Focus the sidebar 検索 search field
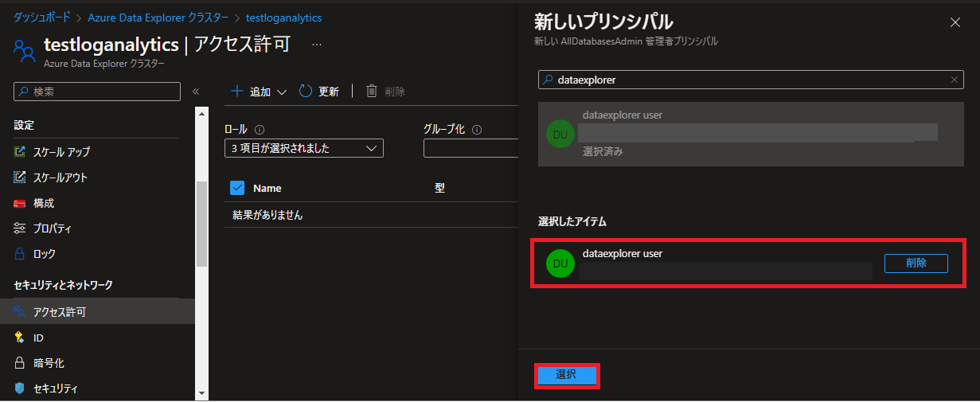 pos(97,92)
